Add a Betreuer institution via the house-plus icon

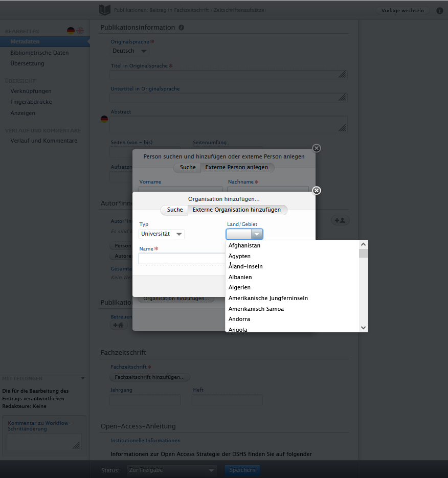pos(118,325)
